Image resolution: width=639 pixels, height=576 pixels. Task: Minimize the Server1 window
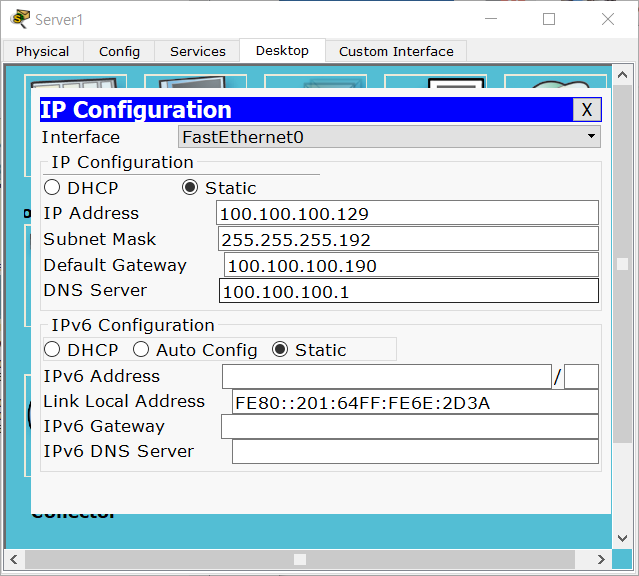click(x=491, y=19)
